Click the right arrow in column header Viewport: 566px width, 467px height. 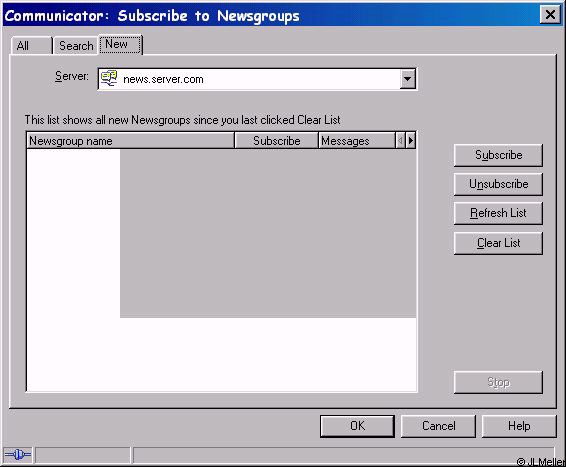point(410,140)
